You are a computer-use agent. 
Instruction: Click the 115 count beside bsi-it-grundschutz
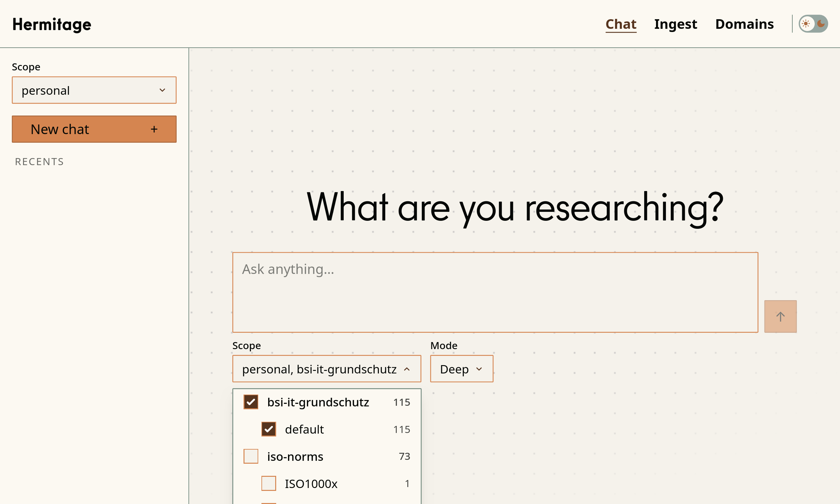coord(402,402)
